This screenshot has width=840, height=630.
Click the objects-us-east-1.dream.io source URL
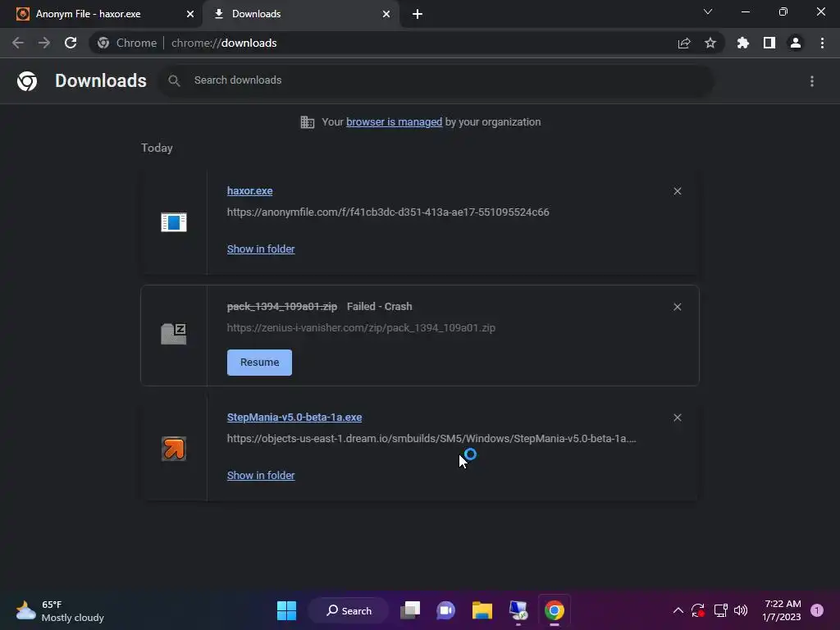431,439
